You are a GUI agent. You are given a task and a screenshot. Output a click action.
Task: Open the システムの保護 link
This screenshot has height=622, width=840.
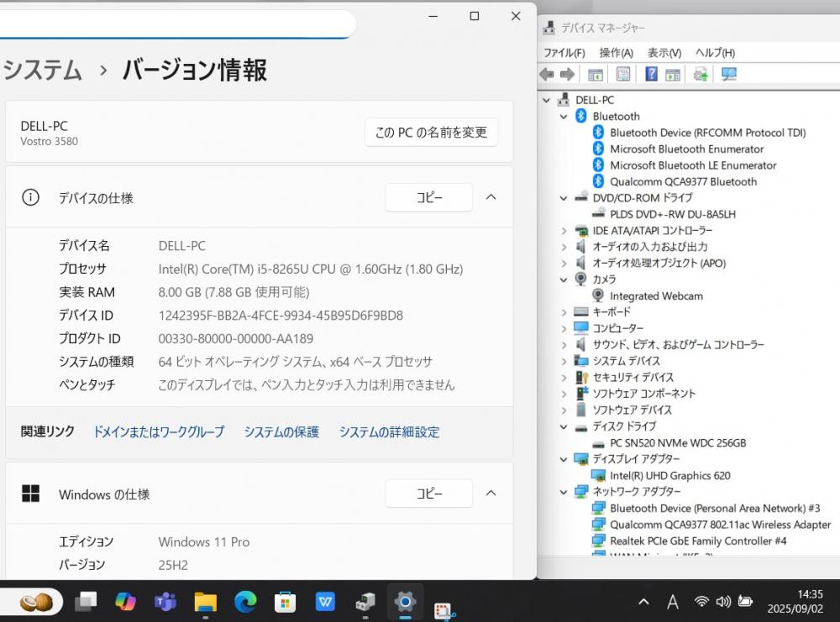pyautogui.click(x=281, y=432)
